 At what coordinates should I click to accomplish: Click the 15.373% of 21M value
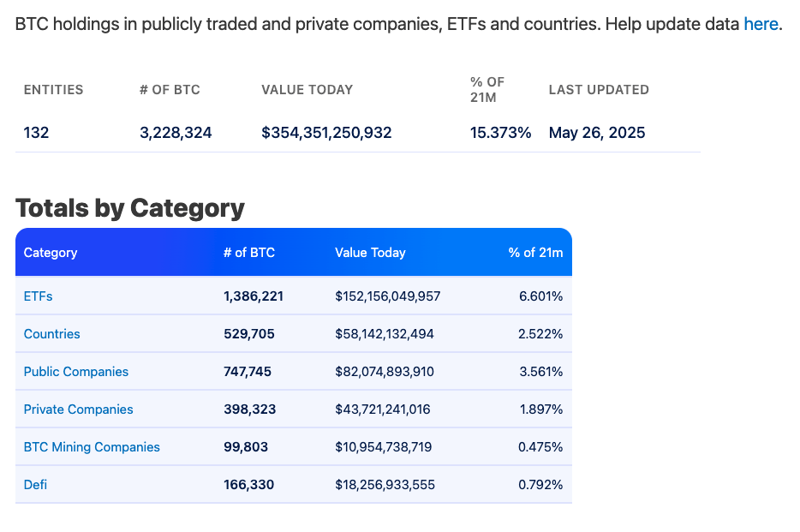(x=500, y=133)
